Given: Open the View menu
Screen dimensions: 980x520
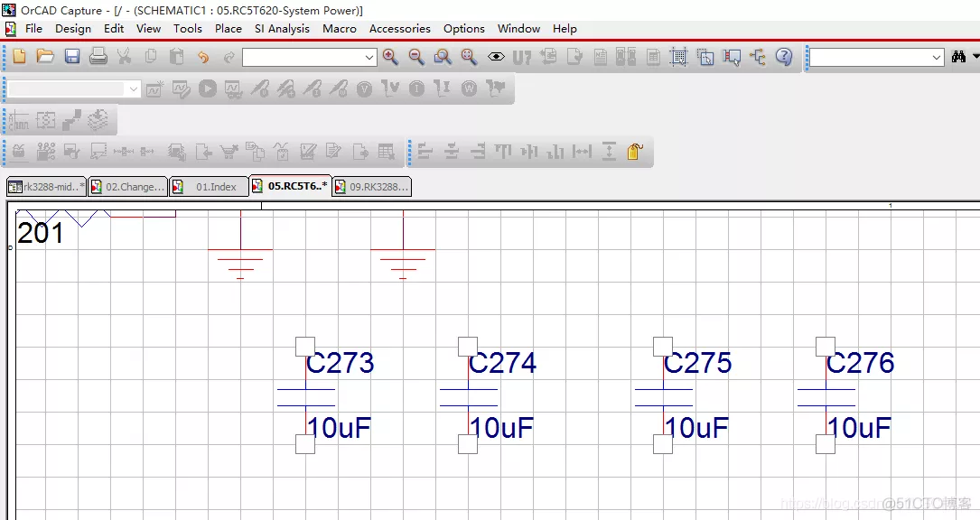Looking at the screenshot, I should point(149,29).
